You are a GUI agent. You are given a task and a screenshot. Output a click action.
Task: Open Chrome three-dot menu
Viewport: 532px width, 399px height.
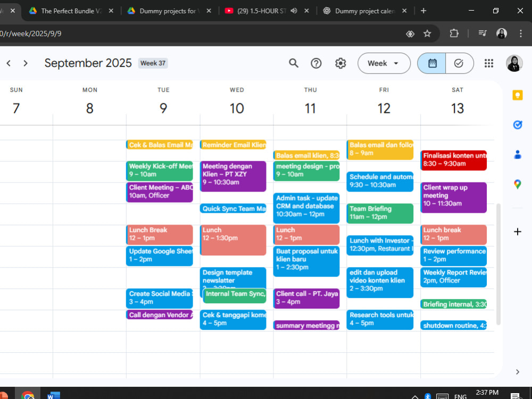point(520,33)
